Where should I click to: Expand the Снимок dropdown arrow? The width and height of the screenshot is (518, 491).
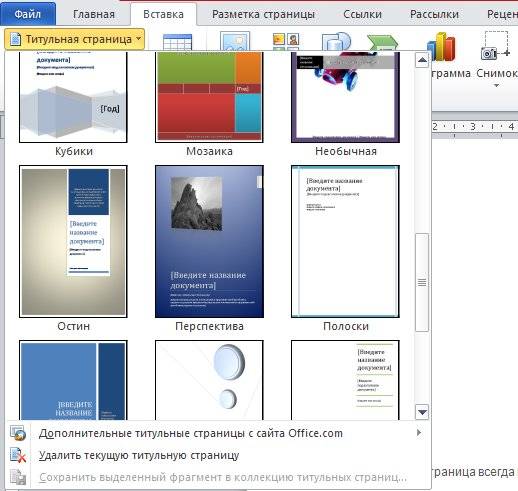[496, 86]
